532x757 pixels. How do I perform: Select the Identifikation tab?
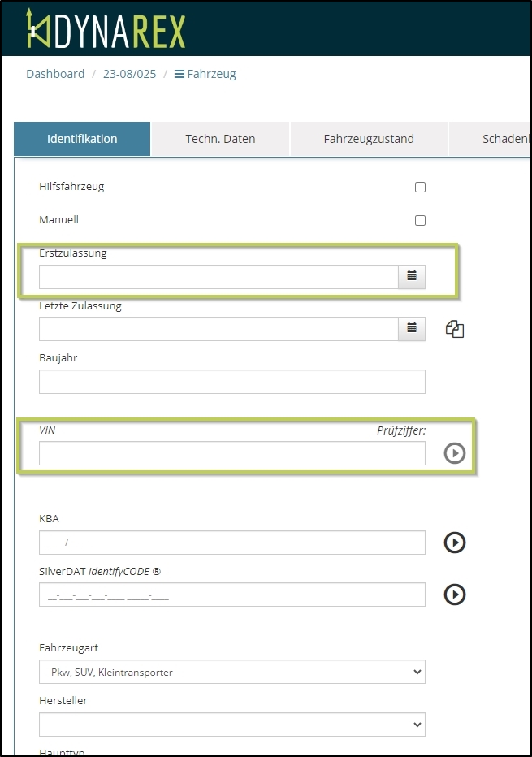tap(82, 139)
